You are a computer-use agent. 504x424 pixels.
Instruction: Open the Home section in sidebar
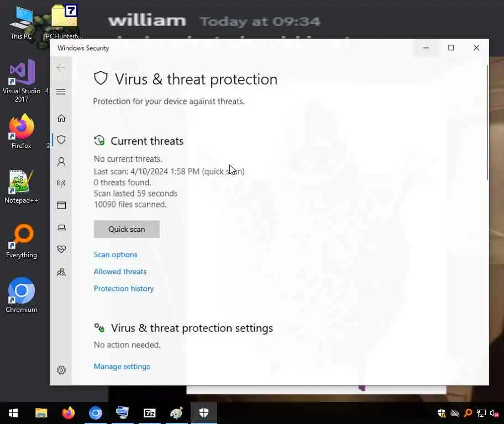click(x=61, y=118)
